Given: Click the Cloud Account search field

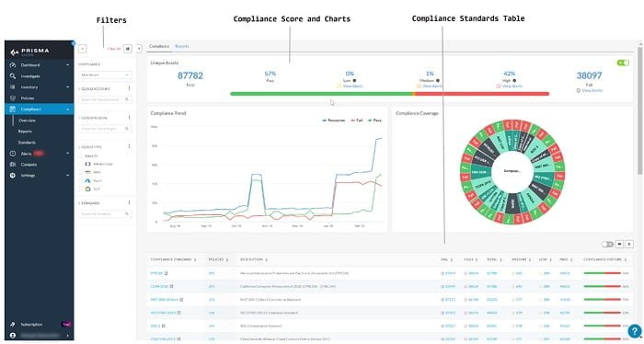Looking at the screenshot, I should point(105,99).
